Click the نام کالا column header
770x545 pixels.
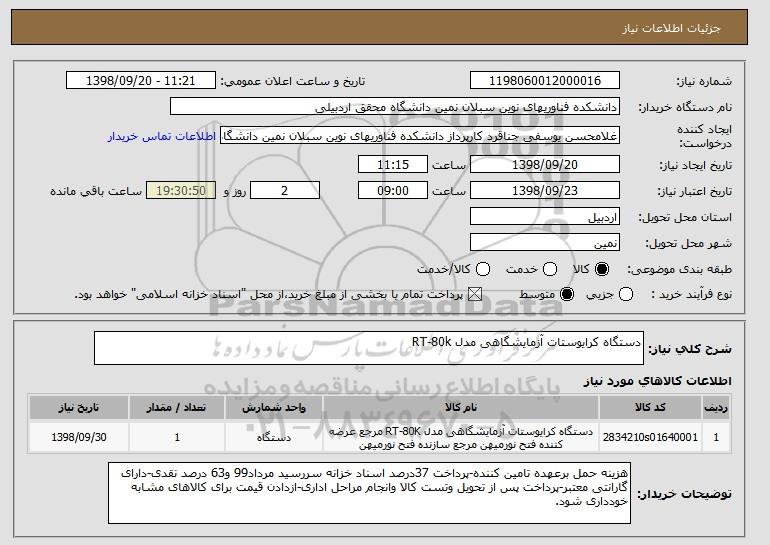coord(461,408)
